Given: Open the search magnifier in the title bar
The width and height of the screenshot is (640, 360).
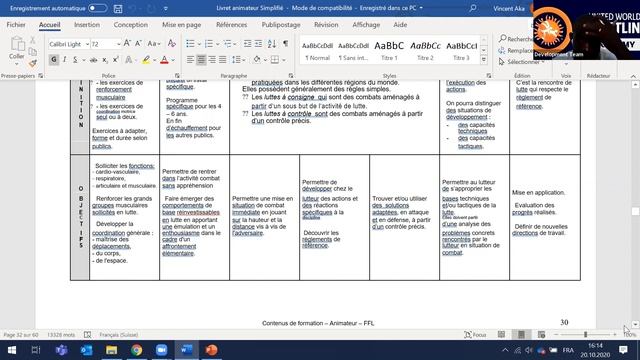Looking at the screenshot, I should point(473,8).
